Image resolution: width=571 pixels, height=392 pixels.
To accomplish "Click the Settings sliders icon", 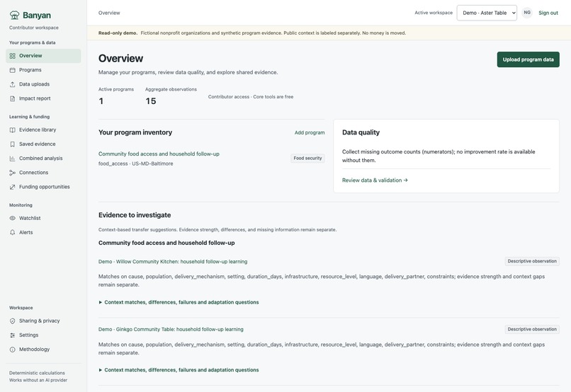I will coord(12,335).
